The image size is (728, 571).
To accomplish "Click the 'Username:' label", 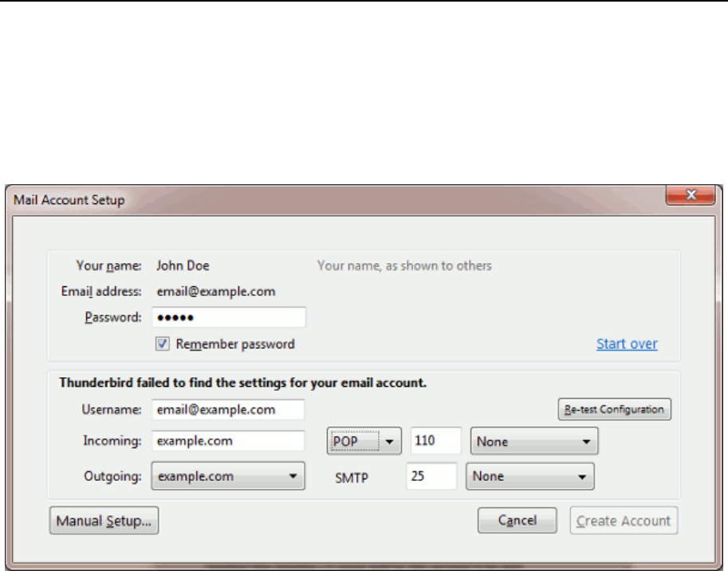I will click(x=112, y=409).
